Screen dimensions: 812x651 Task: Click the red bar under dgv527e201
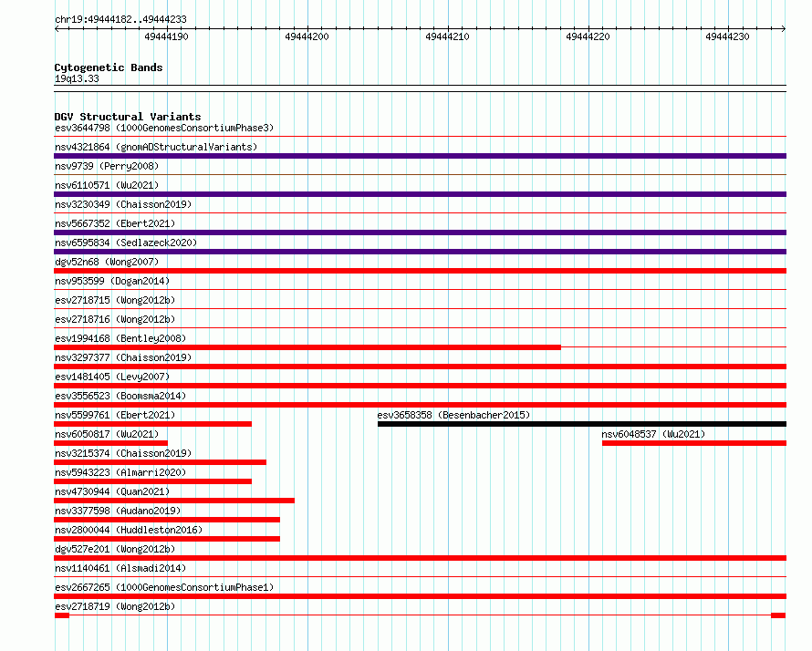point(420,558)
